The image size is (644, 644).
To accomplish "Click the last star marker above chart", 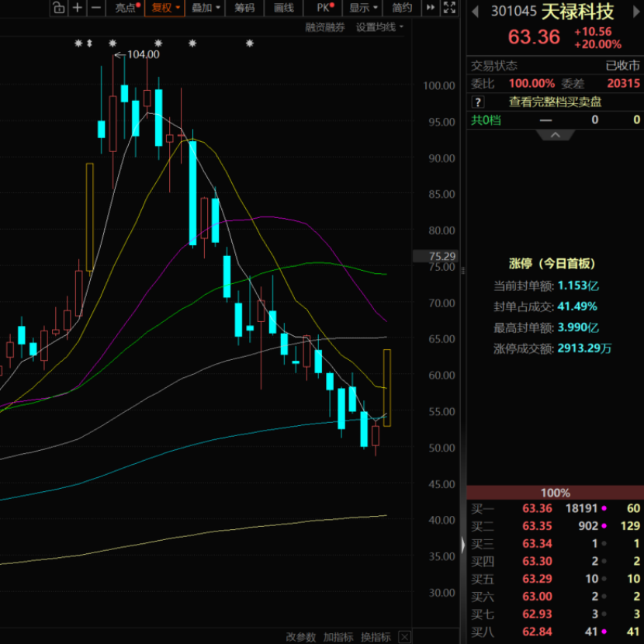I will [250, 43].
